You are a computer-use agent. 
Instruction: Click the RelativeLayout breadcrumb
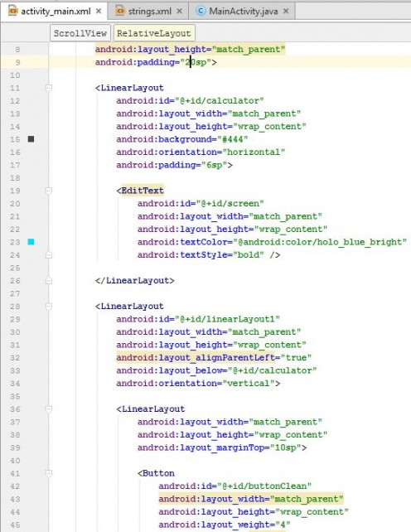coord(154,33)
